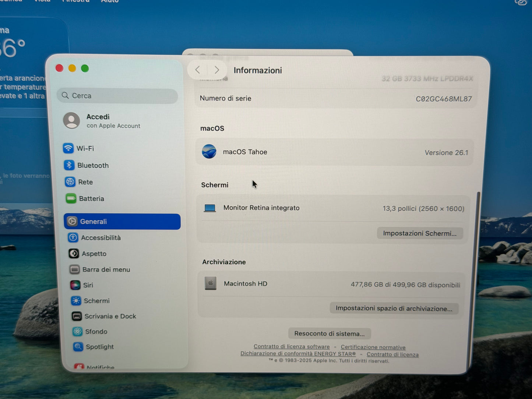Click serial number C02GC468ML87

(444, 99)
